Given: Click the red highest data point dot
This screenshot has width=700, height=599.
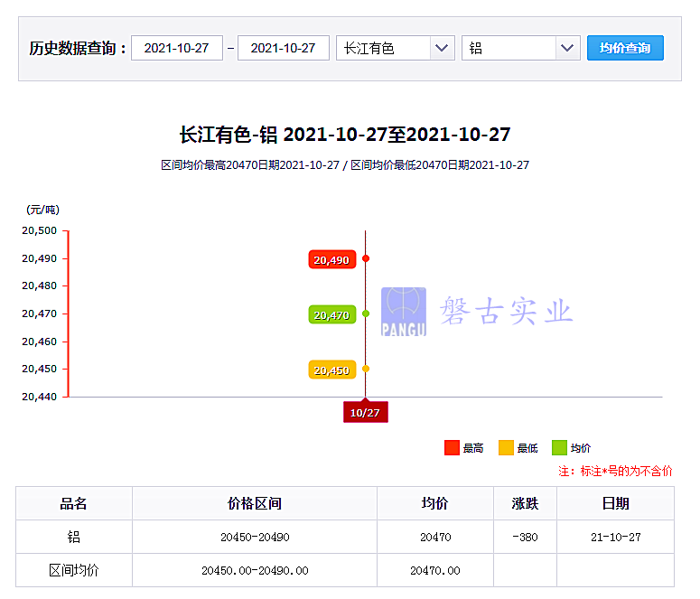Looking at the screenshot, I should tap(366, 258).
